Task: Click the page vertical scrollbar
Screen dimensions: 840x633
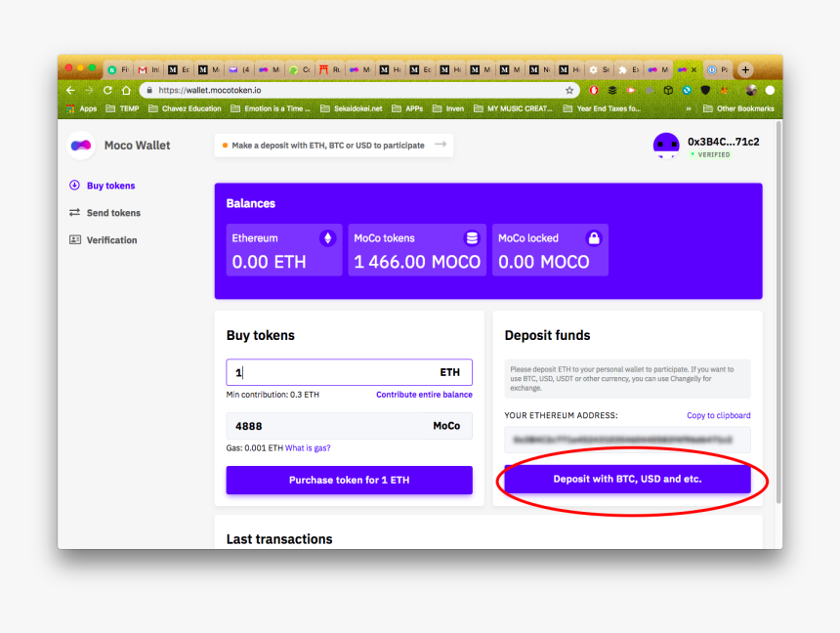Action: (x=778, y=313)
